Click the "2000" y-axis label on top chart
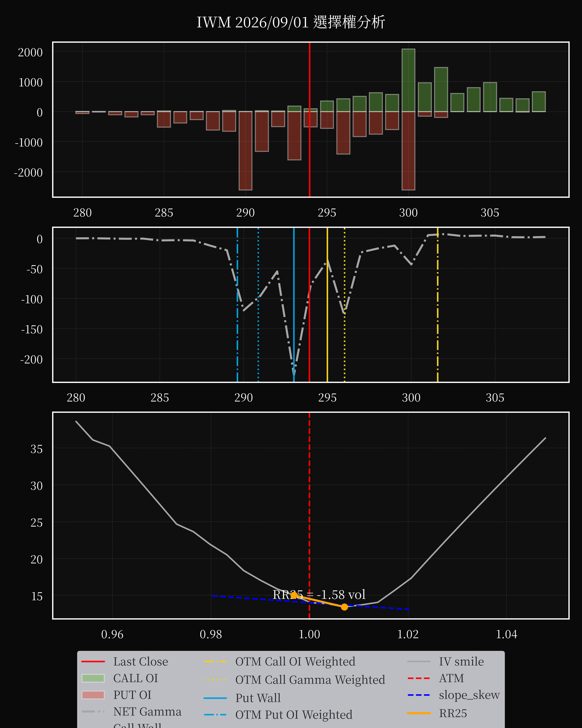Viewport: 582px width, 728px height. pyautogui.click(x=30, y=52)
